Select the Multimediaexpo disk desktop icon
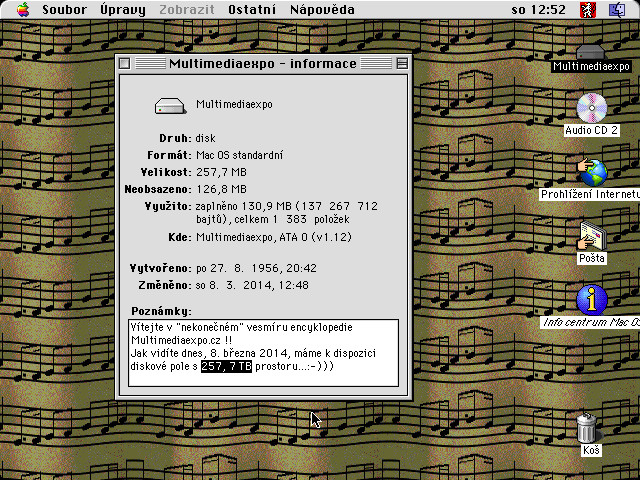Screen dimensions: 640x480 (591, 52)
